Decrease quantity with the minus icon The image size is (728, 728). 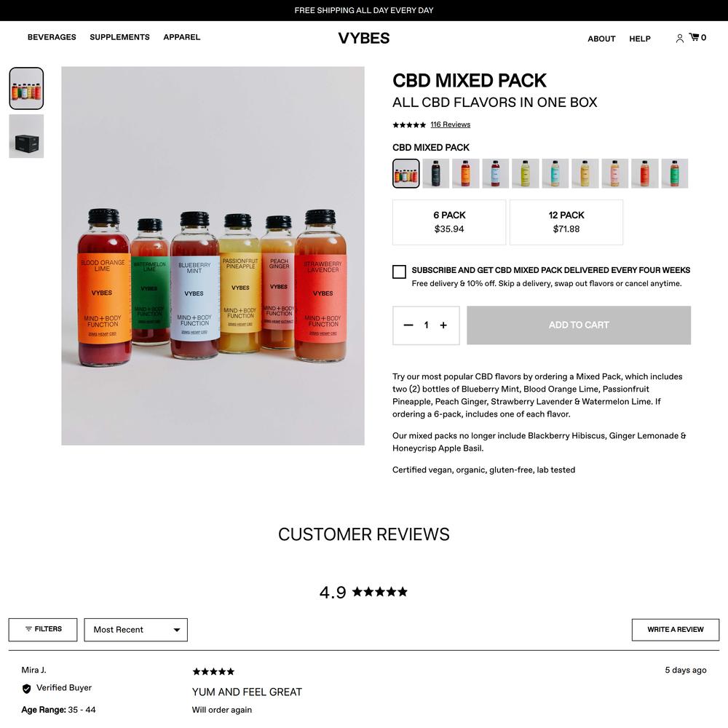408,325
